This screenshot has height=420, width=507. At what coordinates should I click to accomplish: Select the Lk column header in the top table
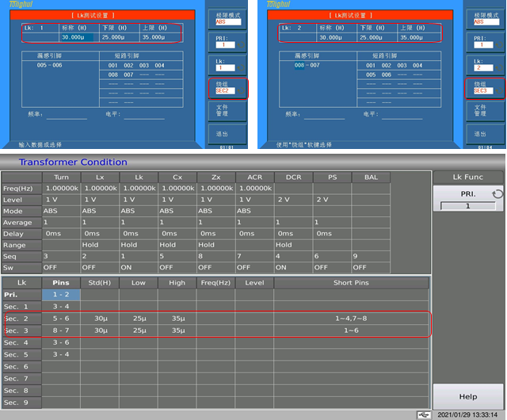click(x=138, y=178)
